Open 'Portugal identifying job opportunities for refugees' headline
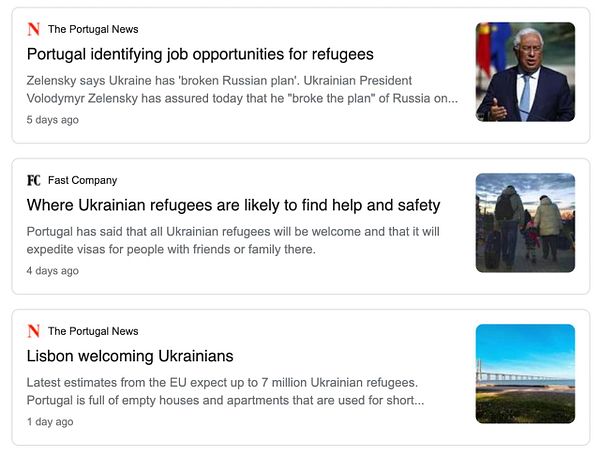The height and width of the screenshot is (455, 600). 200,54
